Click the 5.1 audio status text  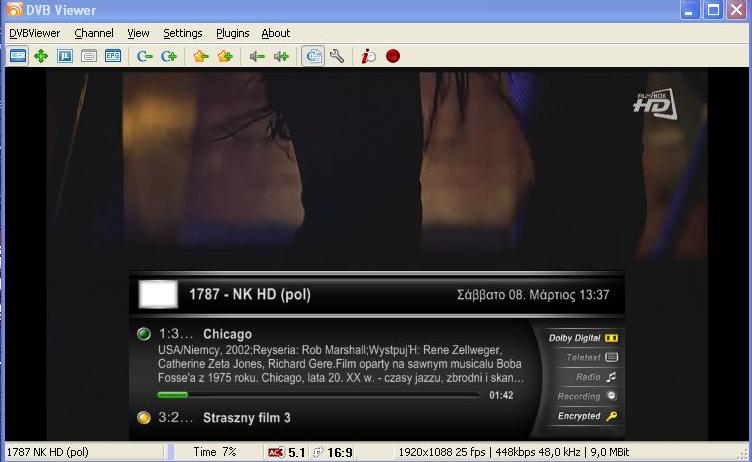click(296, 452)
